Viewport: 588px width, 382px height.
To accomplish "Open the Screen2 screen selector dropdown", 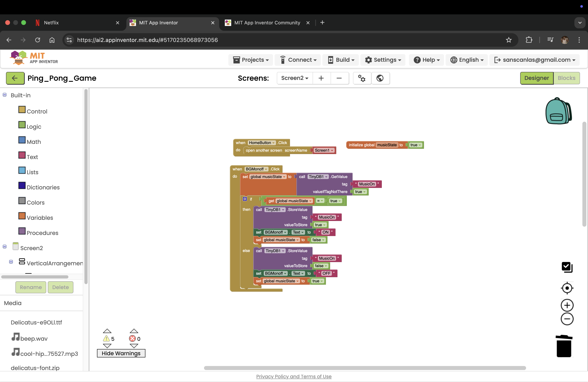I will (x=294, y=78).
